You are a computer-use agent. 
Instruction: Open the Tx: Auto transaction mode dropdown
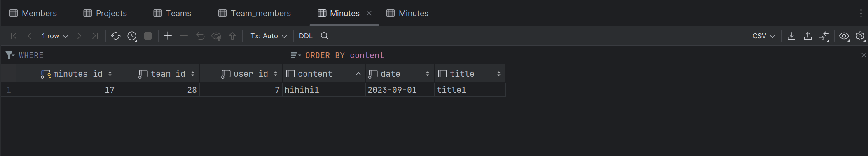coord(268,36)
